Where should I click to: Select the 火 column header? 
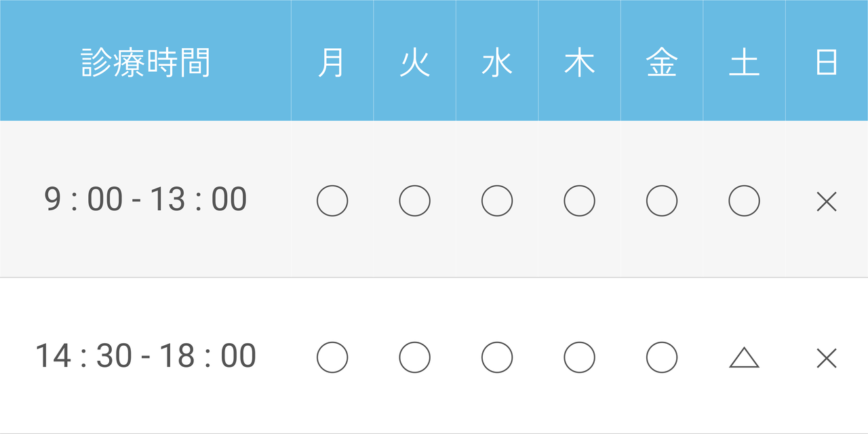pyautogui.click(x=414, y=62)
